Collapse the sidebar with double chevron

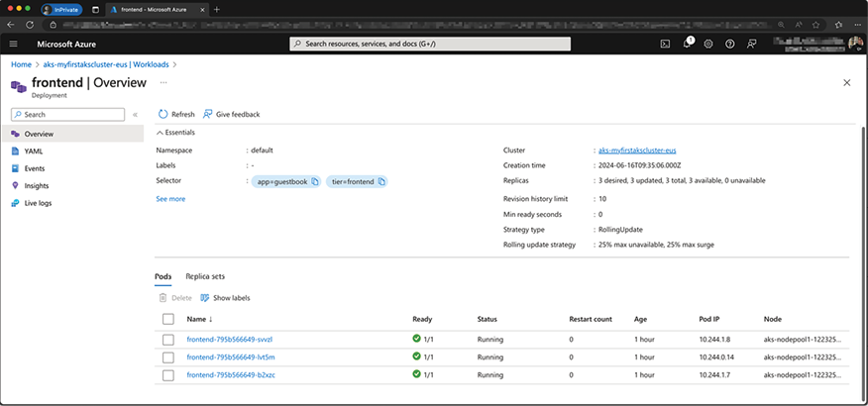coord(135,115)
